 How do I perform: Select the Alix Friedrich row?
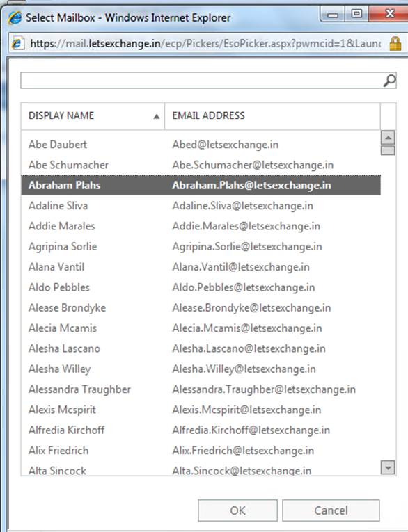(x=201, y=450)
